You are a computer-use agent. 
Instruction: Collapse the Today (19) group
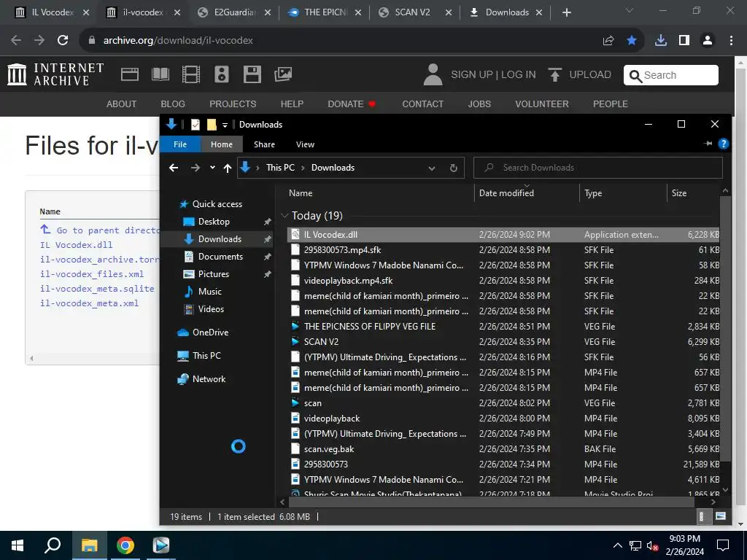285,216
